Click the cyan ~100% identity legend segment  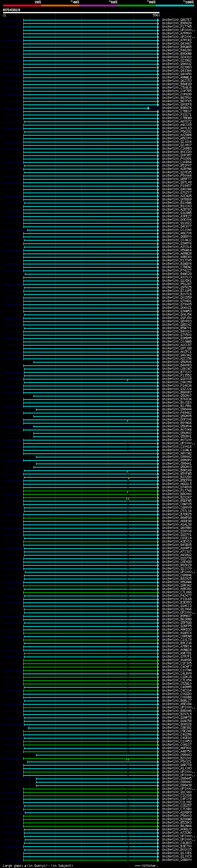175,6
